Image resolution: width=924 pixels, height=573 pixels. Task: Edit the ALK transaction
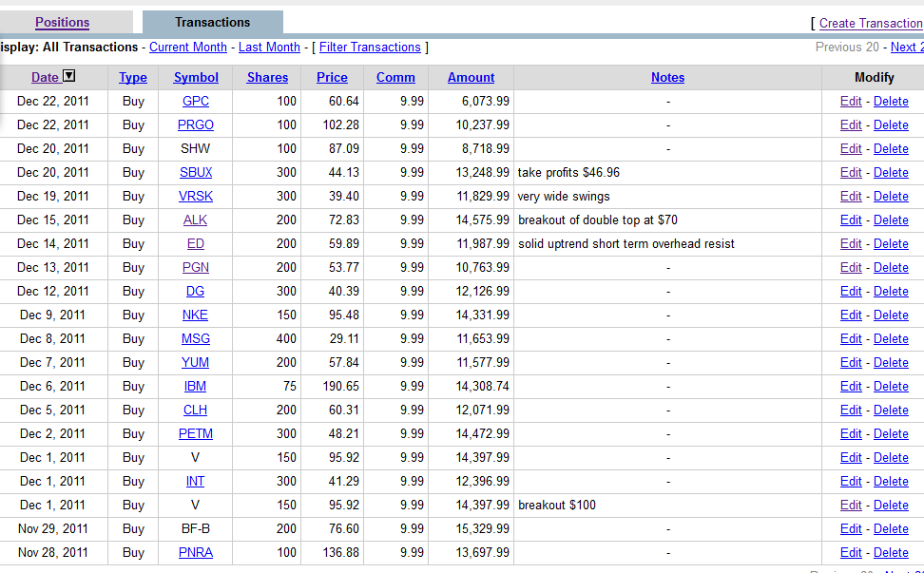(851, 220)
